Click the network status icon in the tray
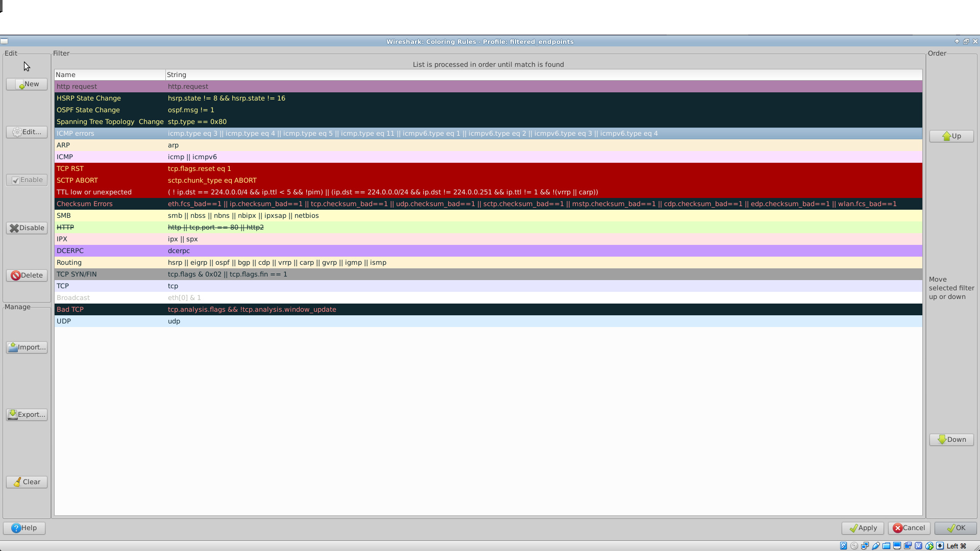Screen dimensions: 980x551 tap(865, 545)
